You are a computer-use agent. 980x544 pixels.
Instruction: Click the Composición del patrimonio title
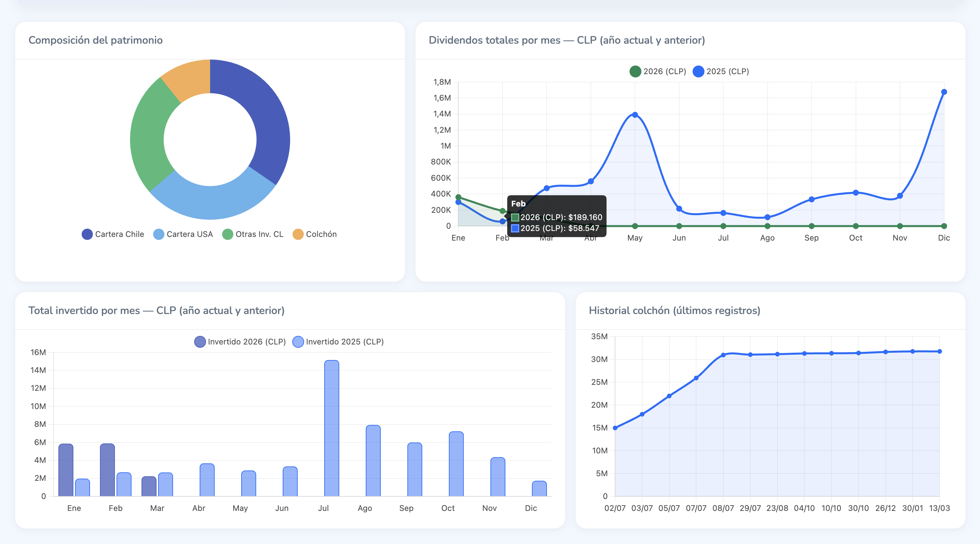tap(96, 40)
